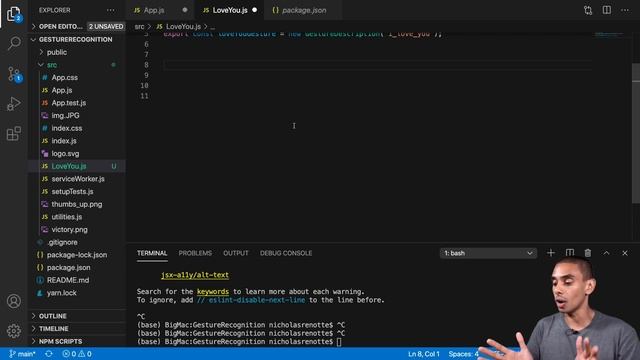The width and height of the screenshot is (640, 360).
Task: Click the open changes compare icon
Action: coord(588,10)
